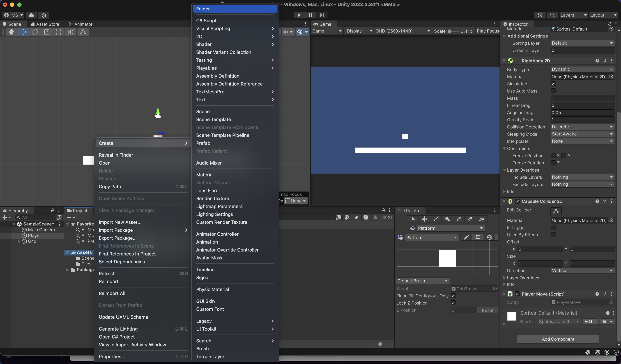Click the Play button
This screenshot has width=621, height=364.
(x=299, y=15)
